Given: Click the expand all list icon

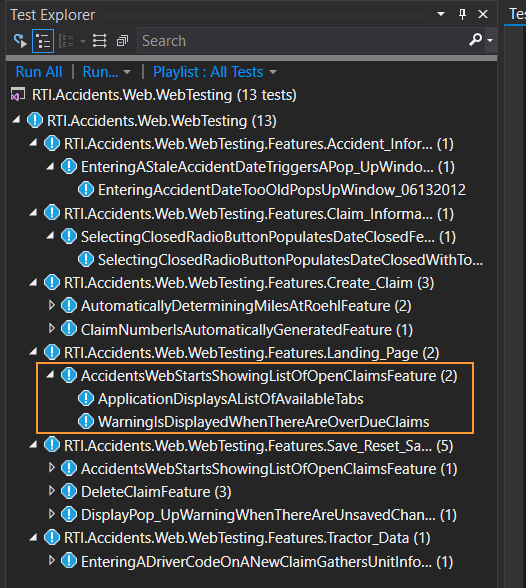Looking at the screenshot, I should coord(100,40).
